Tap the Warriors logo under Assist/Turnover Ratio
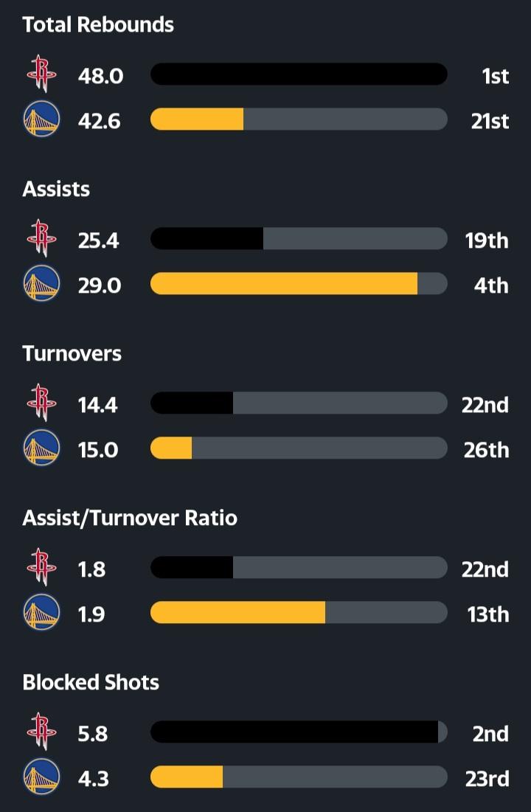Screen dimensions: 531x812 (x=41, y=614)
